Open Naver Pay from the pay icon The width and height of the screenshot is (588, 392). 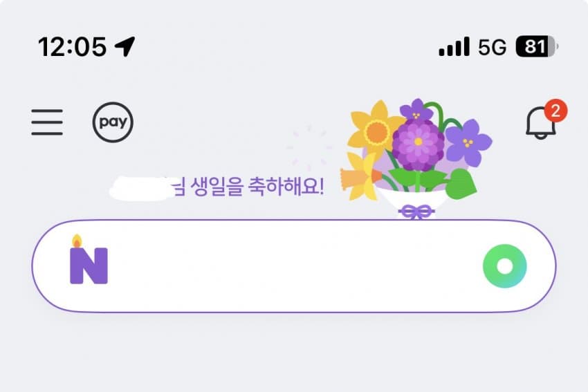pos(113,123)
